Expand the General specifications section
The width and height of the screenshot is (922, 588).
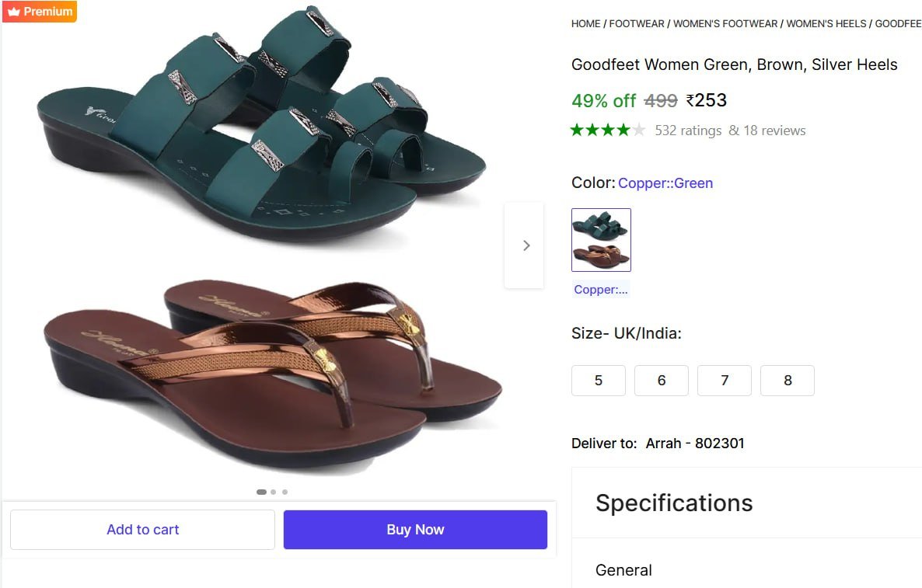pyautogui.click(x=623, y=570)
